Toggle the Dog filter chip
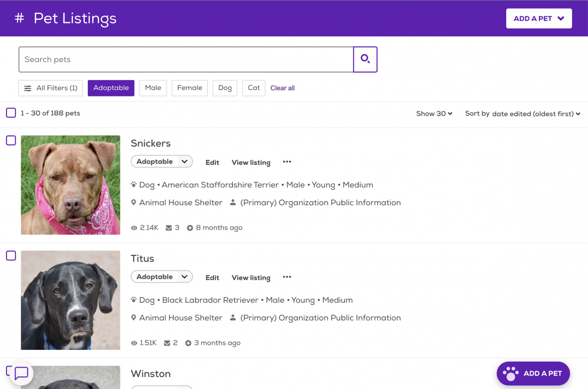The height and width of the screenshot is (389, 588). tap(225, 88)
